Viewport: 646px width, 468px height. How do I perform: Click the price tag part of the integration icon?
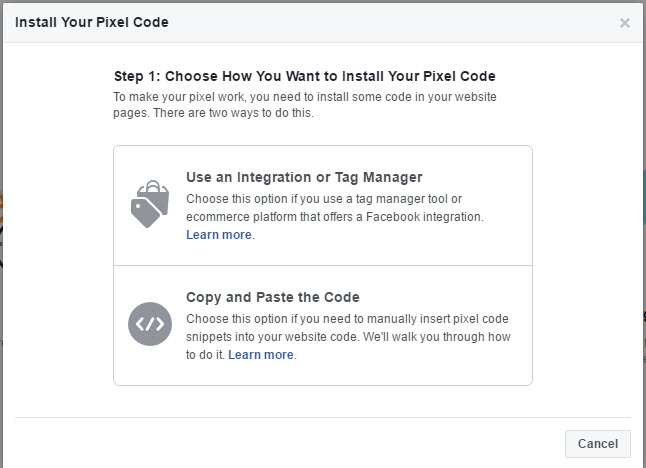tap(145, 212)
